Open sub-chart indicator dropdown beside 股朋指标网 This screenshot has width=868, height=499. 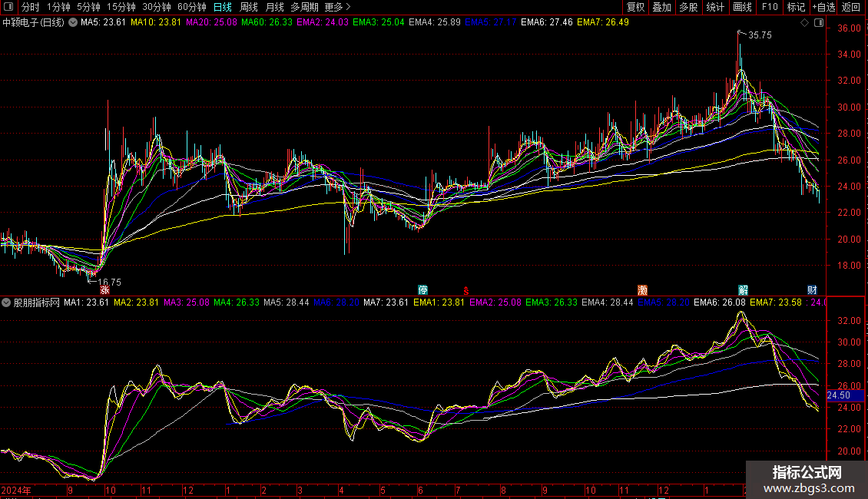tap(6, 302)
